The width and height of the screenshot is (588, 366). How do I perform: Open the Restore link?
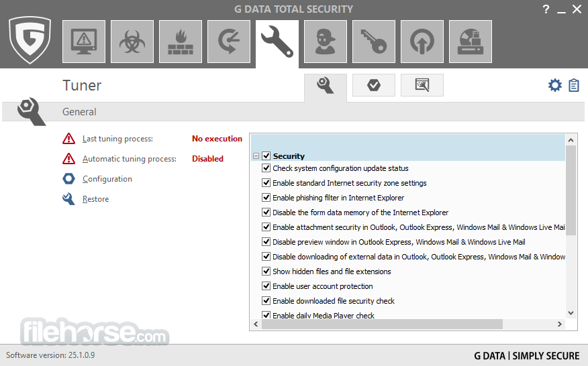[95, 199]
